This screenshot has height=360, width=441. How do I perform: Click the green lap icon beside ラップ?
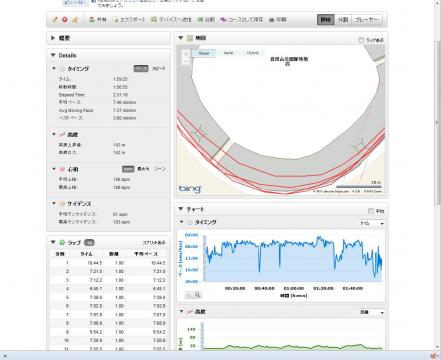click(x=62, y=243)
